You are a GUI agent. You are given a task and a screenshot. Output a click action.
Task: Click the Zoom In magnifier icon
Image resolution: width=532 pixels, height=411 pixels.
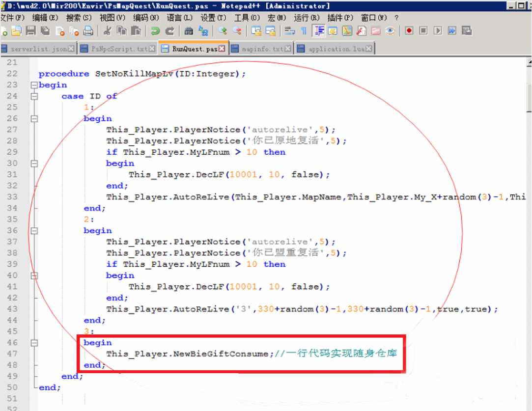point(223,31)
